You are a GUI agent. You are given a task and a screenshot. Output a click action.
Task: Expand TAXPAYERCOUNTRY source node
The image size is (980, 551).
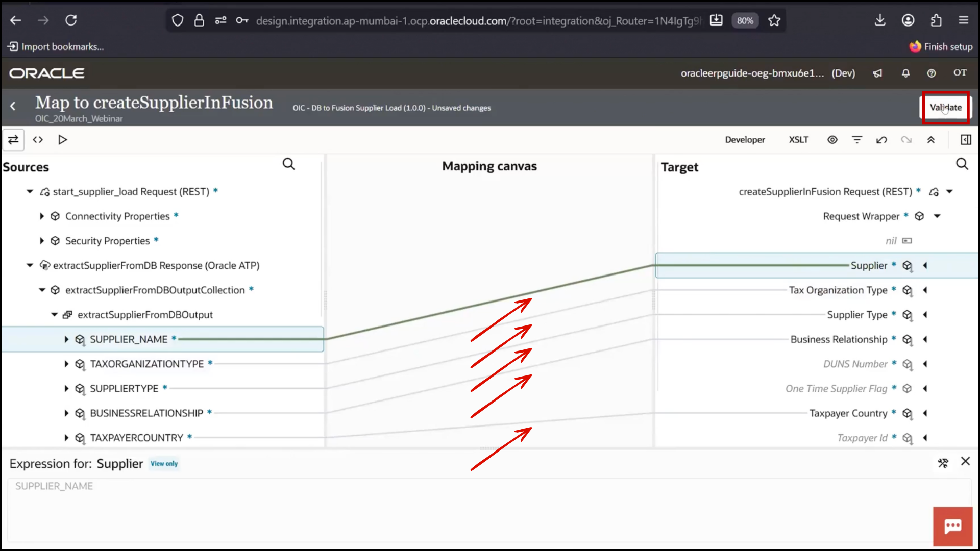coord(66,438)
